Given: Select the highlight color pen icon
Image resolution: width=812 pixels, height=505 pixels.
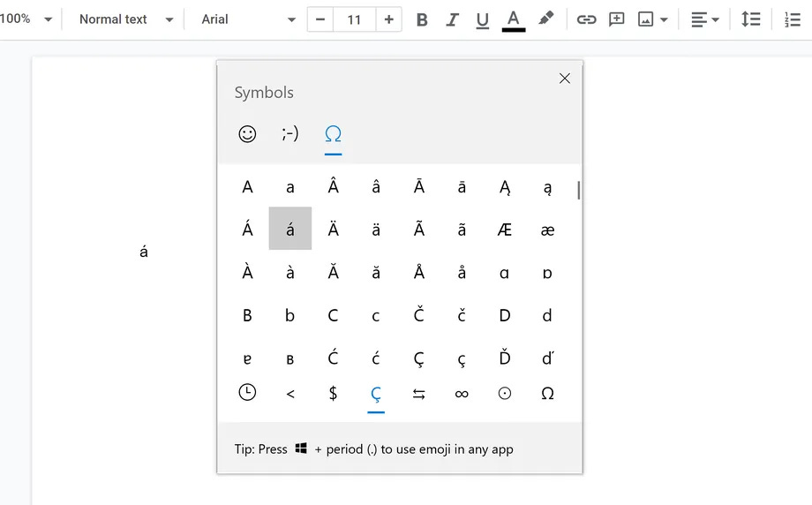Looking at the screenshot, I should (546, 19).
